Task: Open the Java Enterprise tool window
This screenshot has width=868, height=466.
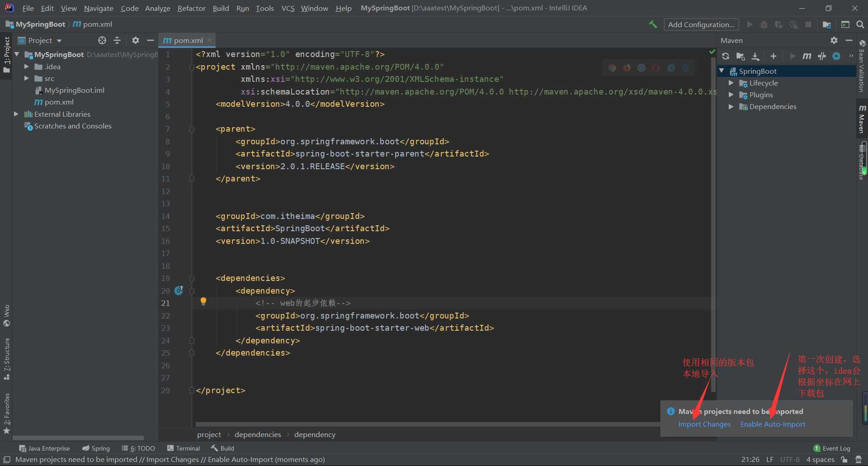Action: click(44, 448)
